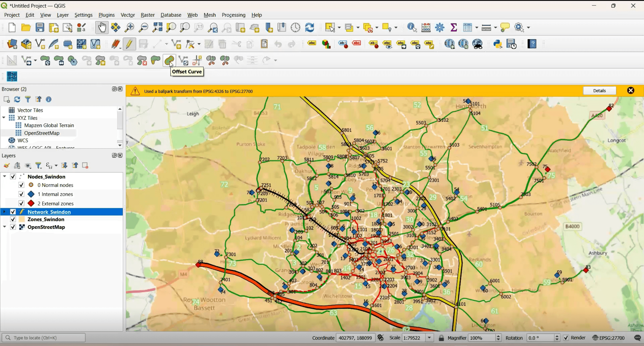This screenshot has width=644, height=346.
Task: Show the statistical summary with the sum icon
Action: point(454,28)
